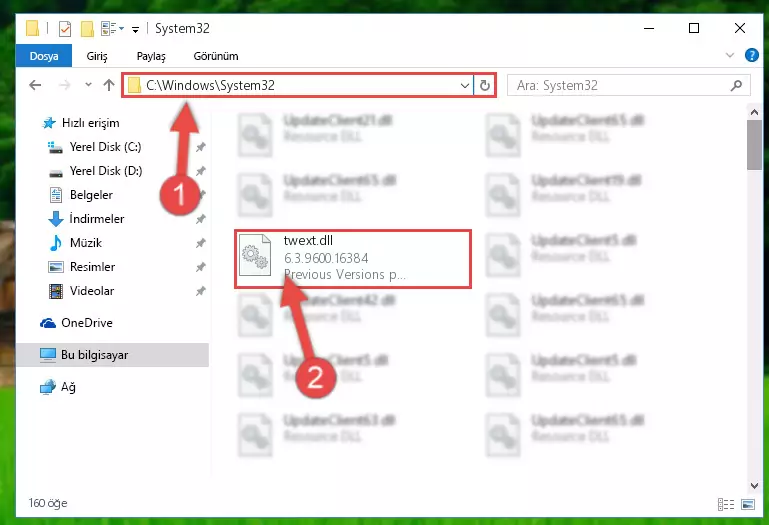Viewport: 769px width, 525px height.
Task: Click pin icon beside İndirmeler
Action: pyautogui.click(x=201, y=219)
